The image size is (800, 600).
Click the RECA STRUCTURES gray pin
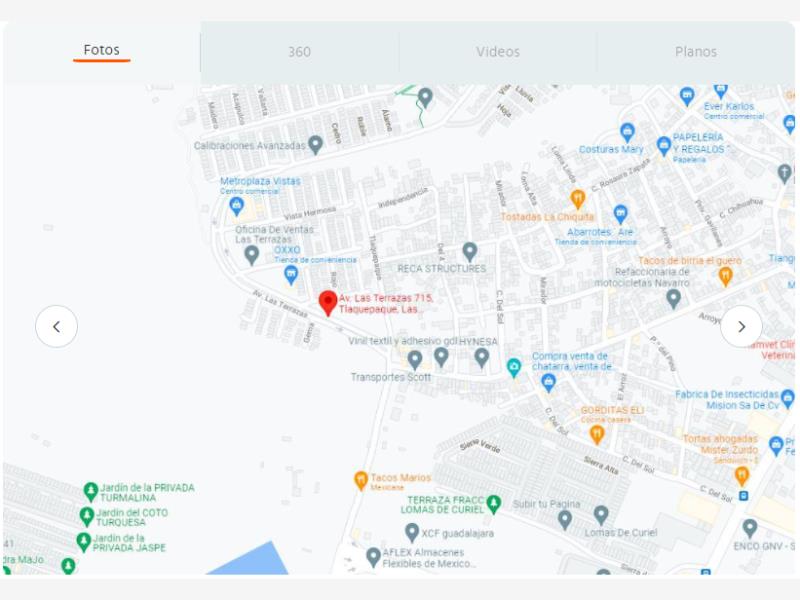[x=470, y=252]
